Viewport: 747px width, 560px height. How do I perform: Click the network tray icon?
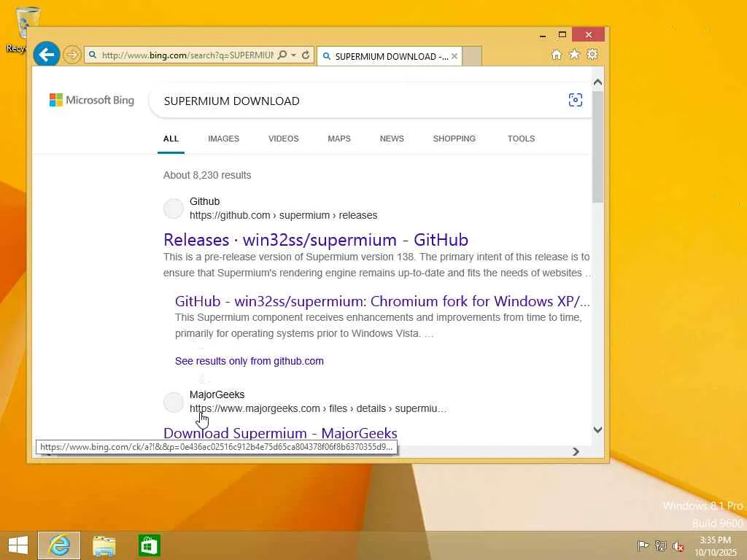tap(661, 545)
